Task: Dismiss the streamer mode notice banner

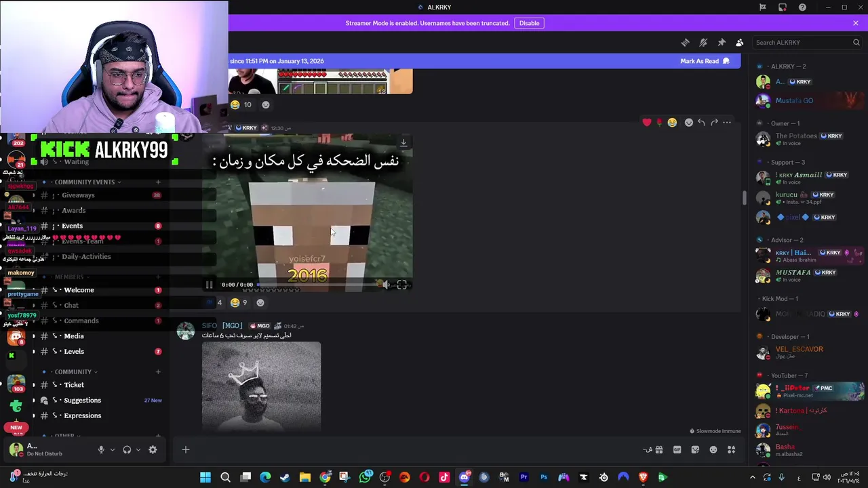Action: coord(856,23)
